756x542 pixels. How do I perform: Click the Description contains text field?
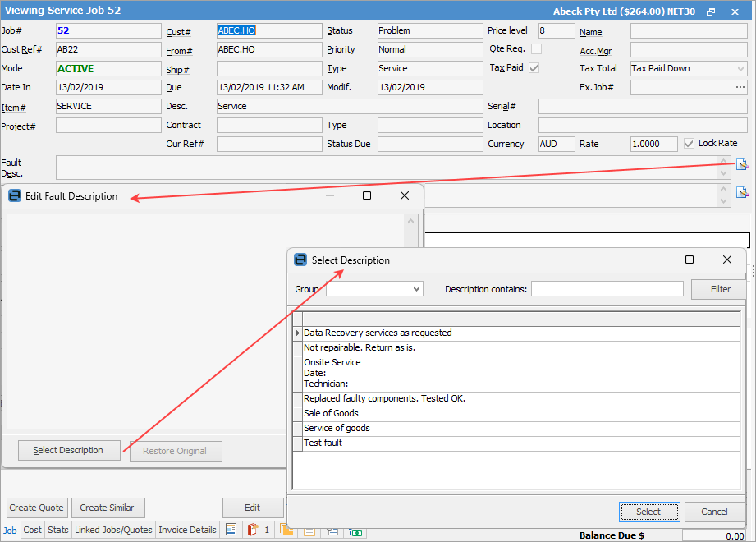(607, 289)
